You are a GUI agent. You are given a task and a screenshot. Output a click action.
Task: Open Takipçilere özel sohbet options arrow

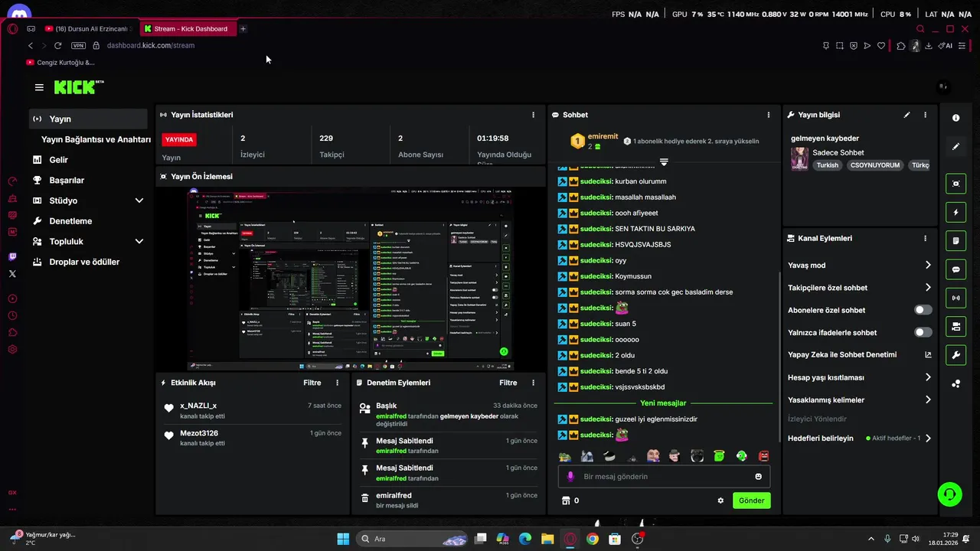pyautogui.click(x=928, y=288)
